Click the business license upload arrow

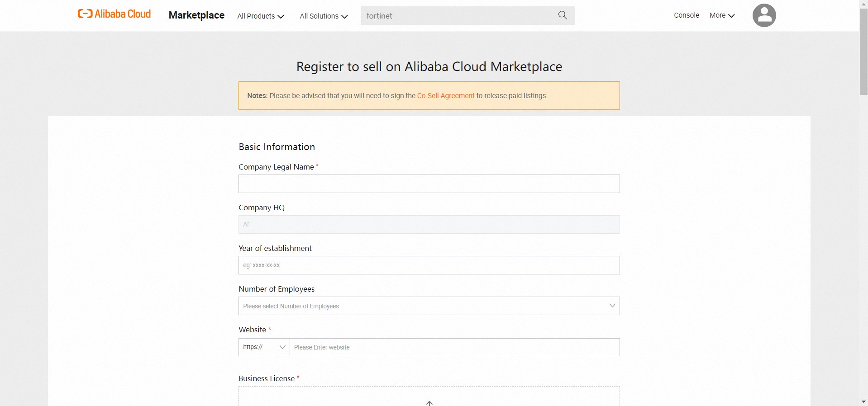coord(429,403)
